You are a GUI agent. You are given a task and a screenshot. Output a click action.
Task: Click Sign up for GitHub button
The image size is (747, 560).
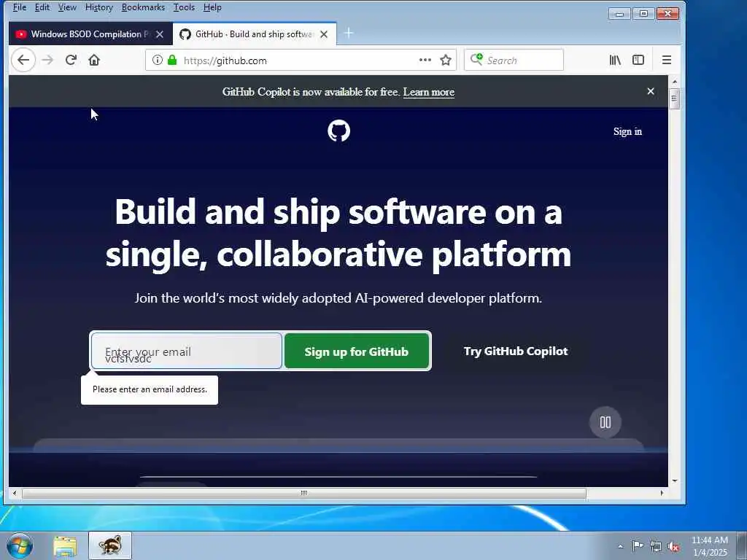pos(356,351)
